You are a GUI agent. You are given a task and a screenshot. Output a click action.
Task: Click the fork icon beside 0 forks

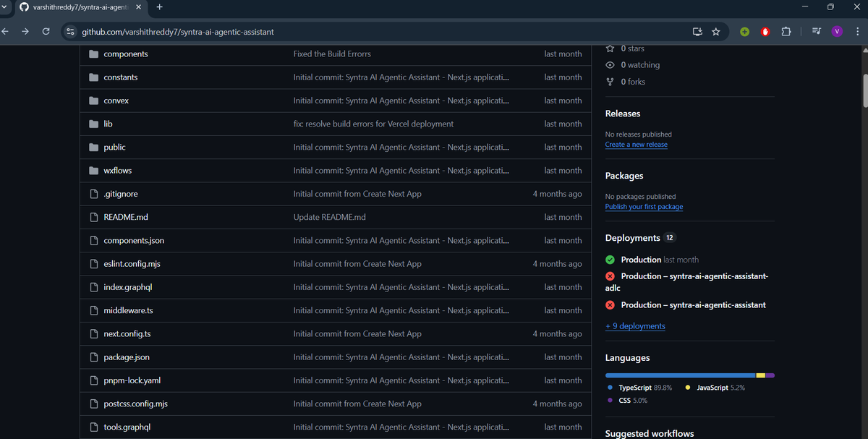point(610,82)
